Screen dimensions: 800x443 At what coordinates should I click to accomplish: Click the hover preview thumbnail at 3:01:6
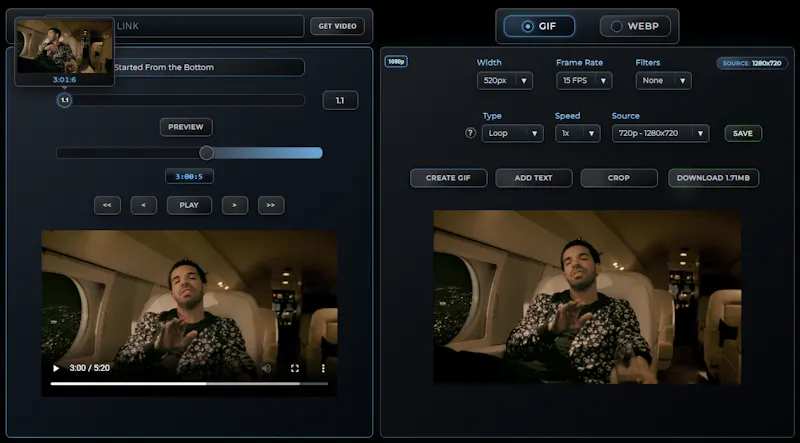click(65, 47)
